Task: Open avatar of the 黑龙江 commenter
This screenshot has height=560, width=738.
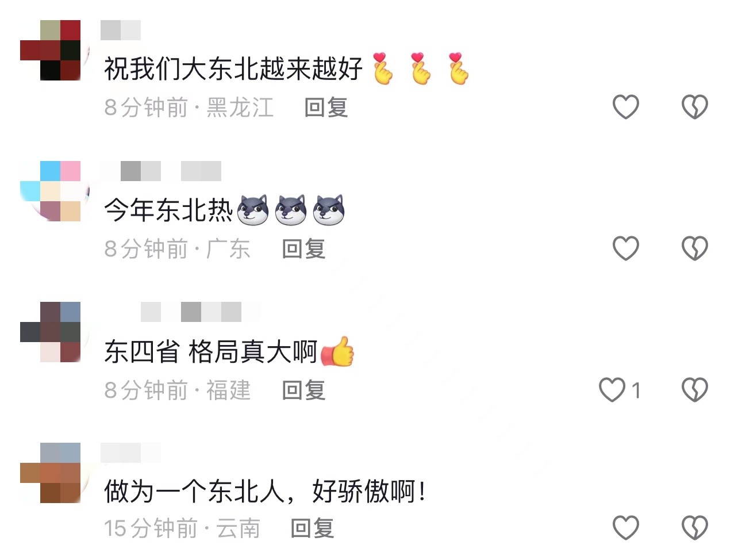Action: click(51, 50)
